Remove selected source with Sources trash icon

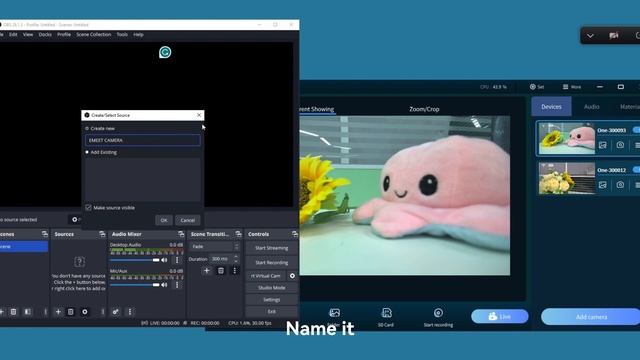71,312
